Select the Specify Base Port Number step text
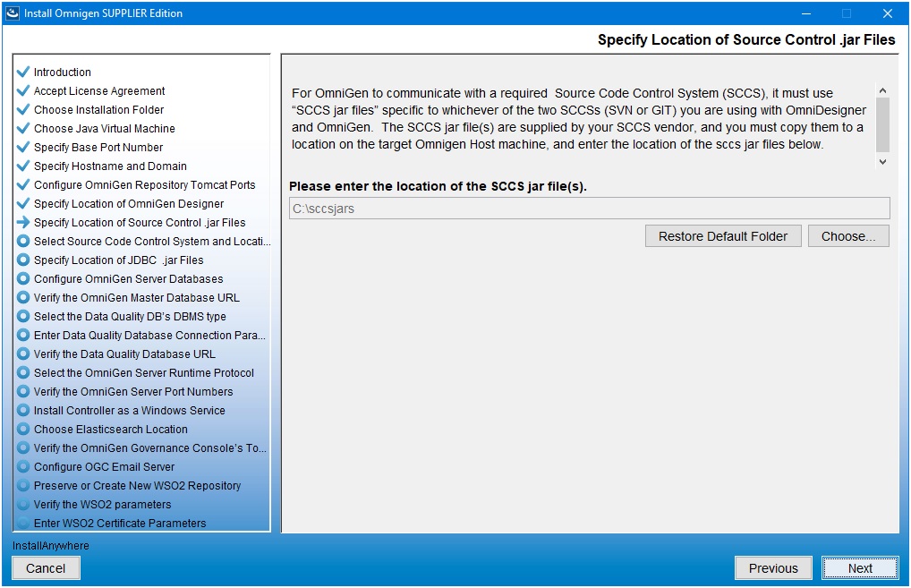This screenshot has height=588, width=911. tap(98, 147)
